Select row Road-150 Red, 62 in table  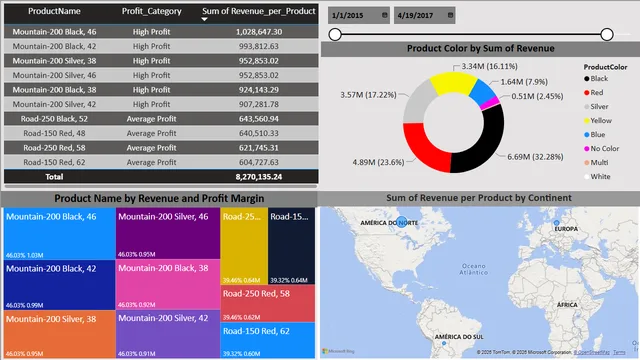coord(161,162)
